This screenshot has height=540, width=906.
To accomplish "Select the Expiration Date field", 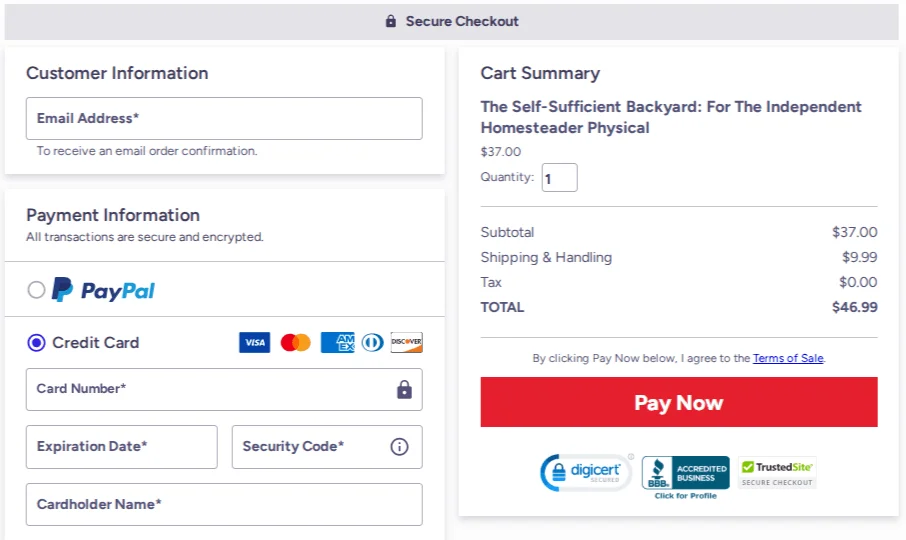I will click(121, 447).
